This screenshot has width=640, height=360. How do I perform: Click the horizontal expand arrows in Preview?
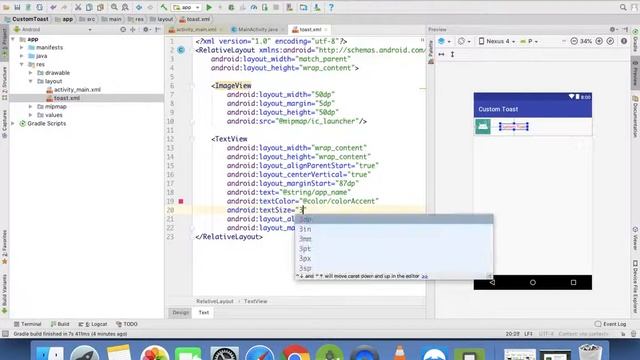point(441,54)
